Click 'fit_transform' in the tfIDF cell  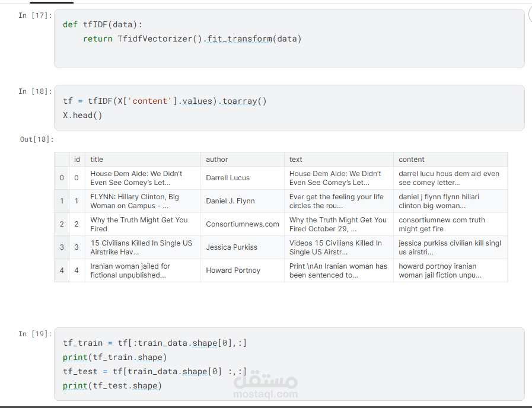click(x=240, y=39)
